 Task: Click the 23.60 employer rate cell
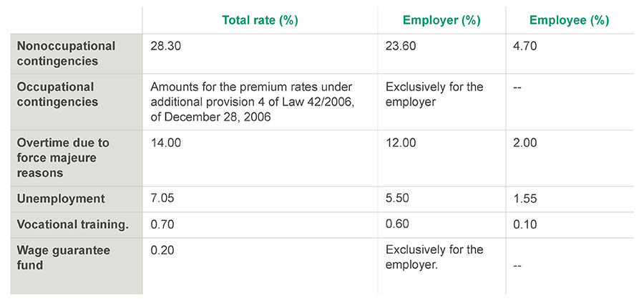click(x=401, y=46)
